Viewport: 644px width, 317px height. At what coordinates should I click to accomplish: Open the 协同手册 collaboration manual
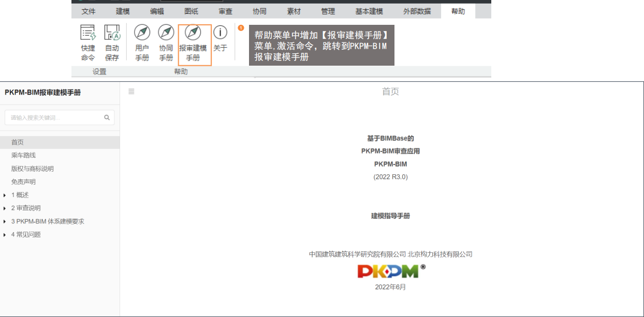pyautogui.click(x=166, y=43)
